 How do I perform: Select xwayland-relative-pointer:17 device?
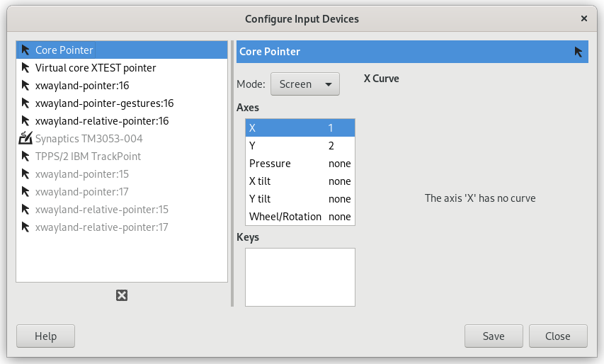coord(122,227)
